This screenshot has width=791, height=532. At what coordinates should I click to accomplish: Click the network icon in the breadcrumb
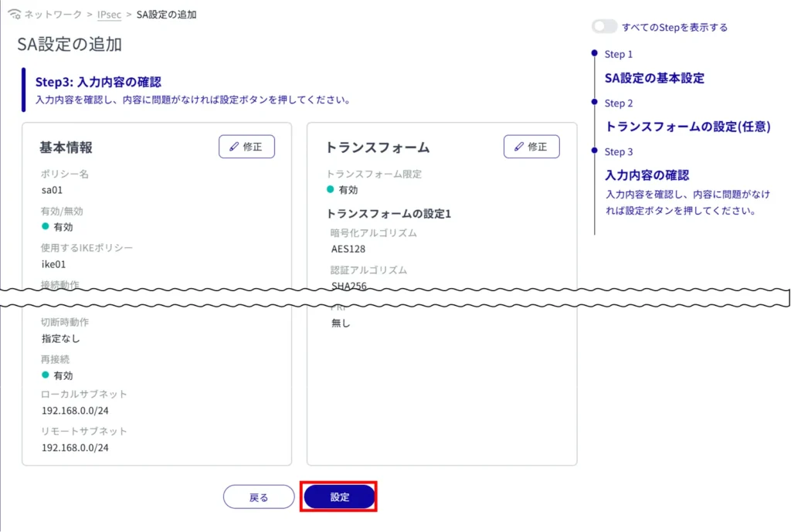pyautogui.click(x=13, y=15)
